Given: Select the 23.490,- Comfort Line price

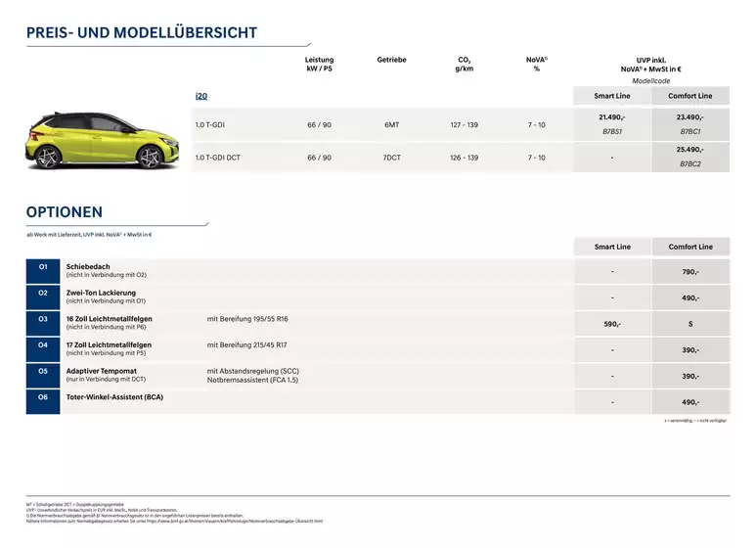Looking at the screenshot, I should tap(689, 117).
